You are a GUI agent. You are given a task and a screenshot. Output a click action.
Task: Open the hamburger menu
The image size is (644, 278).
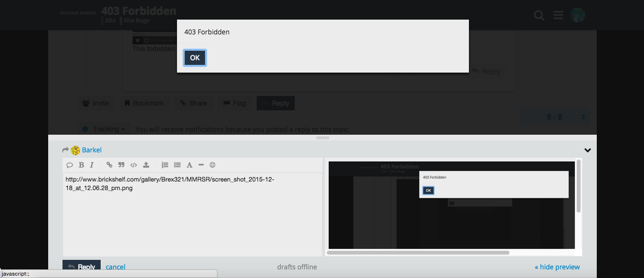[x=558, y=15]
